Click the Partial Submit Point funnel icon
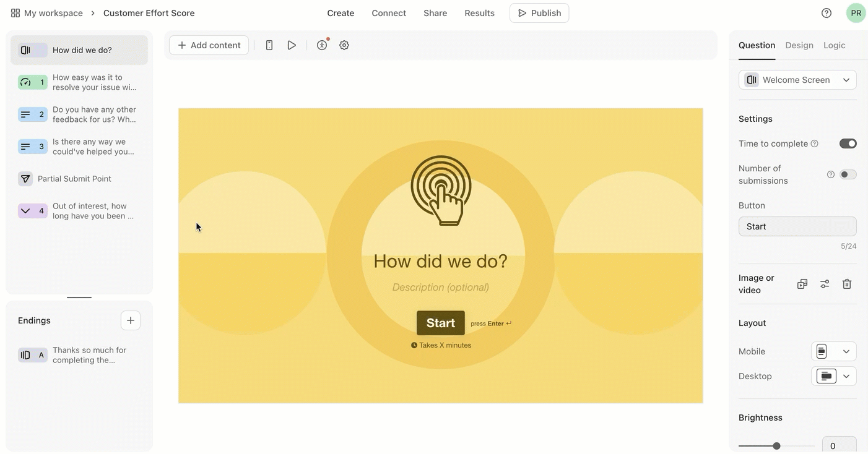This screenshot has height=454, width=868. click(x=25, y=179)
